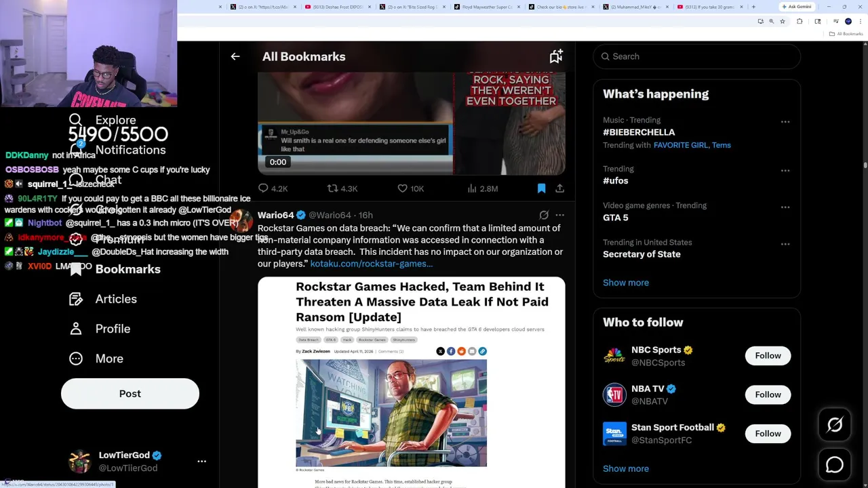
Task: Click the NBA TV avatar
Action: 614,394
